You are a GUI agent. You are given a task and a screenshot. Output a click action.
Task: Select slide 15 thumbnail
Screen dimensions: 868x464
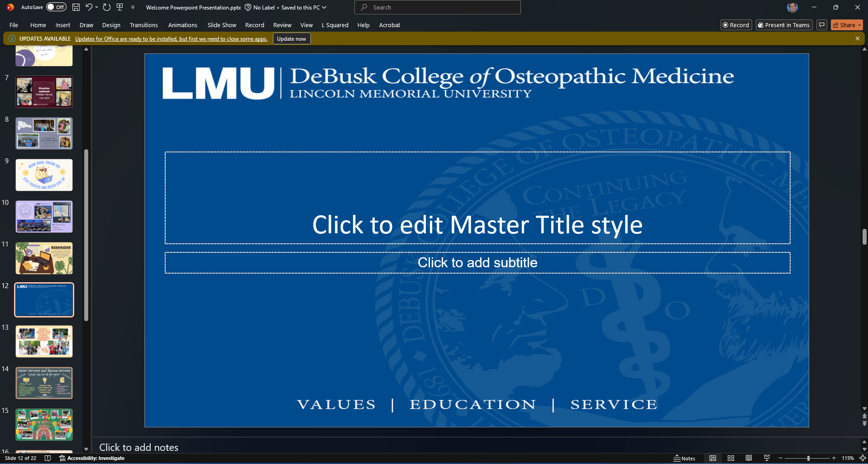point(44,425)
